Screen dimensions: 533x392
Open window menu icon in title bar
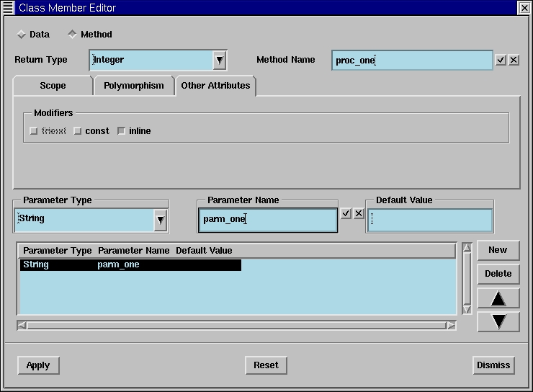(8, 8)
